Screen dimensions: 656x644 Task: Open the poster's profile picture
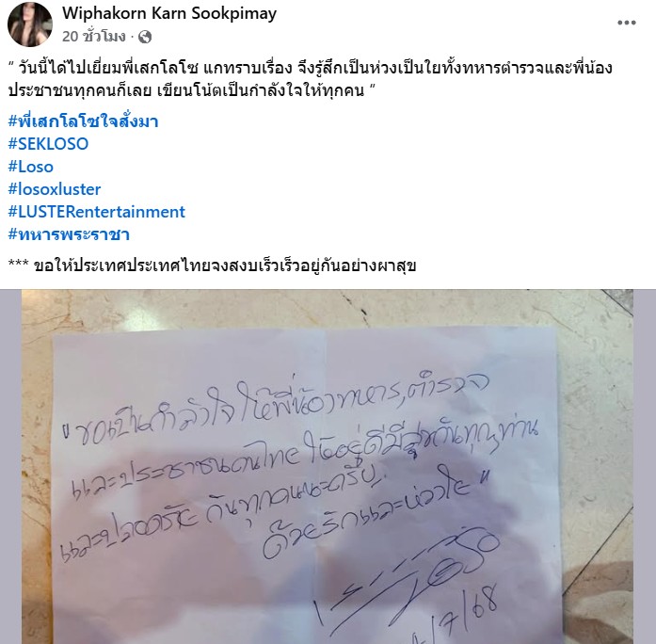30,24
